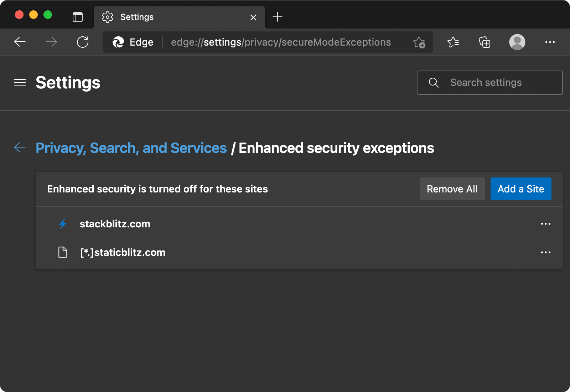Open the Favorites bar icon

[453, 42]
